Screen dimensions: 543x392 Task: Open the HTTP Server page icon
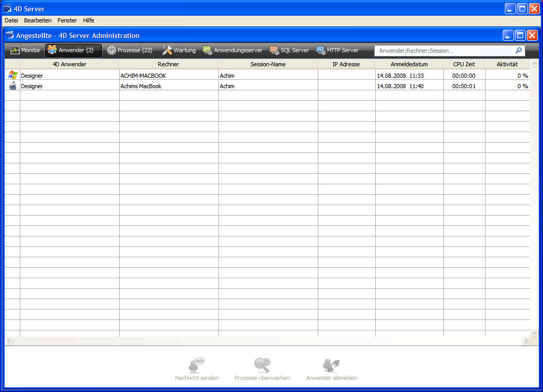coord(321,51)
